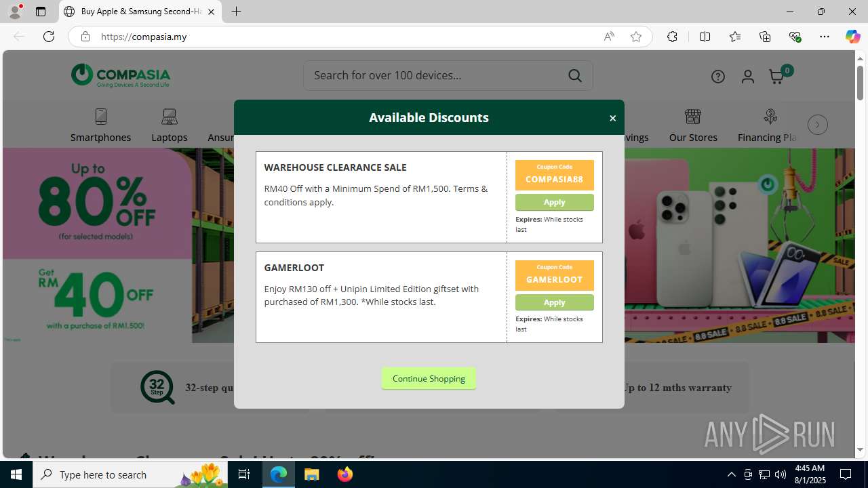Open Browser essentials icon

[x=795, y=37]
